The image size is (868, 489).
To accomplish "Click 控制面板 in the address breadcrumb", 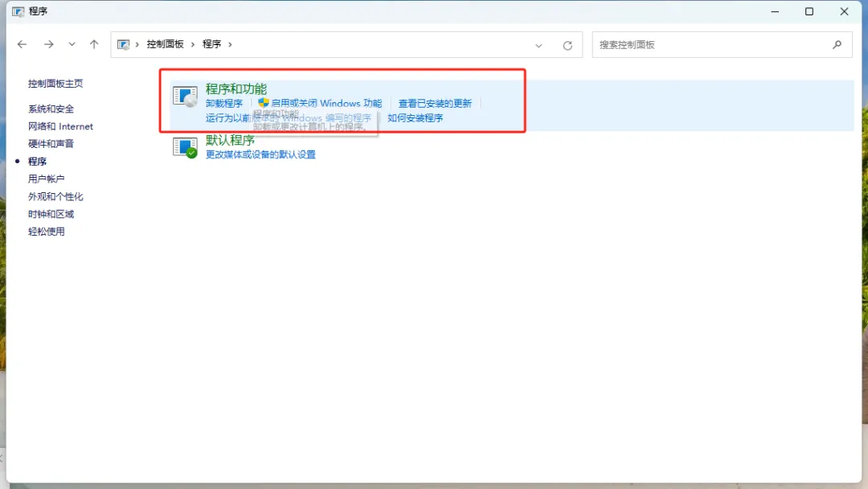I will pyautogui.click(x=165, y=44).
